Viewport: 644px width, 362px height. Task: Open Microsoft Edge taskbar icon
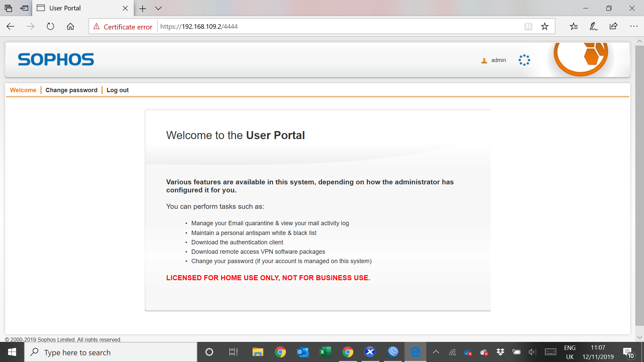click(x=415, y=352)
